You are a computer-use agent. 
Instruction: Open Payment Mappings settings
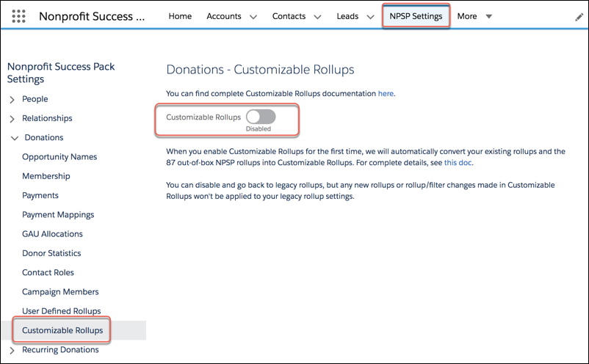point(58,214)
